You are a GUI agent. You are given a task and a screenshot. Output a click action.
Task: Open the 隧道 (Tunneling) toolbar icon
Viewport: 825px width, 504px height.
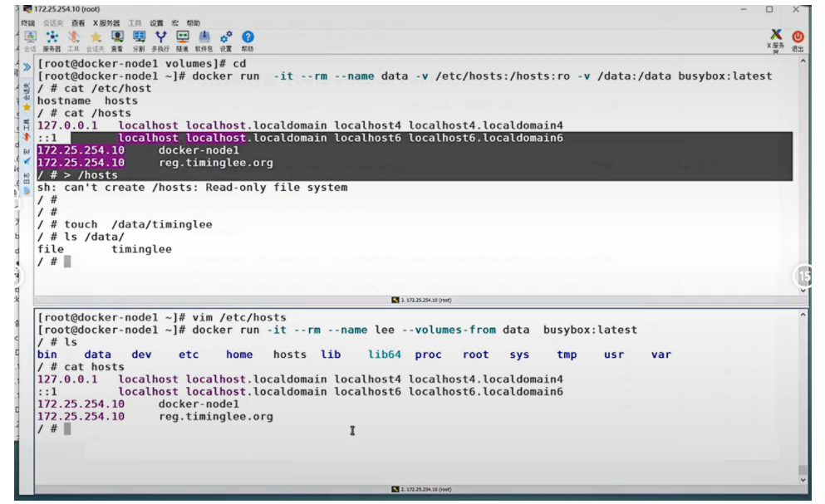click(182, 41)
